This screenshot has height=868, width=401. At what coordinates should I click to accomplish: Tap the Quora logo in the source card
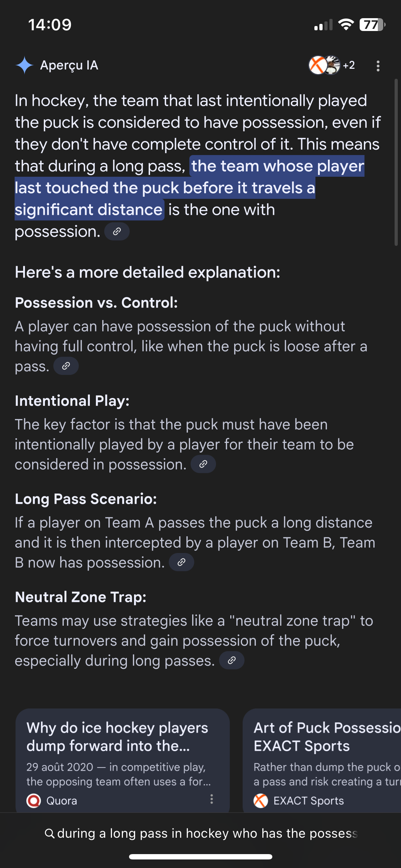pos(34,801)
